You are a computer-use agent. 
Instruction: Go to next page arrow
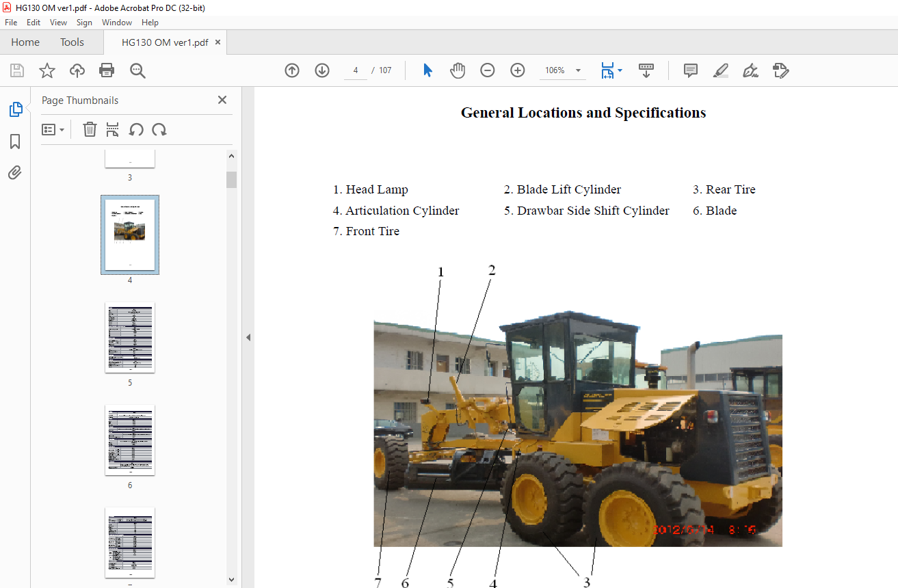tap(322, 70)
